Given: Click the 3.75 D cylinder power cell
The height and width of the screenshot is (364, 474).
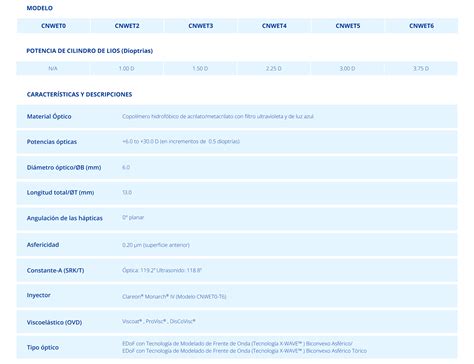Looking at the screenshot, I should pos(421,68).
